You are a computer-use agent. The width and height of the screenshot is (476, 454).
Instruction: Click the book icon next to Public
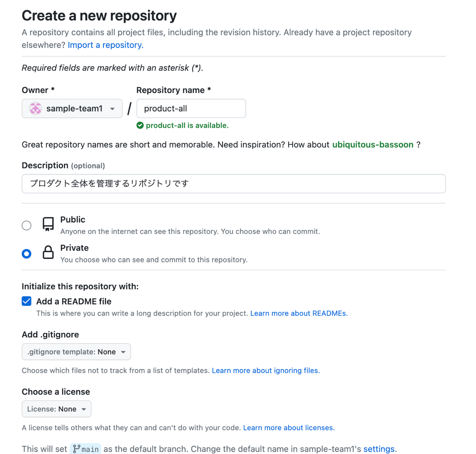pyautogui.click(x=48, y=225)
